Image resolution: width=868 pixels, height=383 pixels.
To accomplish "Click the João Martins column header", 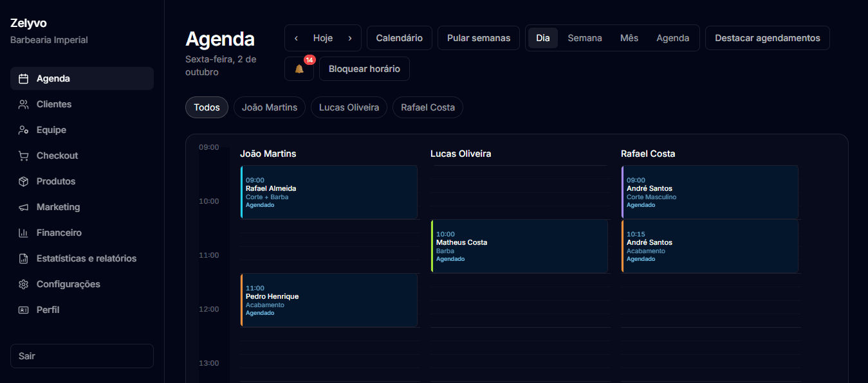I will pyautogui.click(x=268, y=154).
